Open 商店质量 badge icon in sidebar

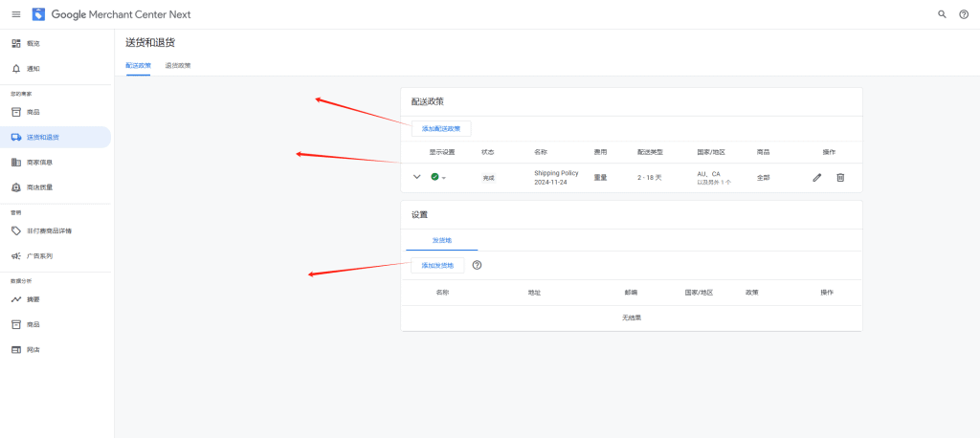pos(16,186)
